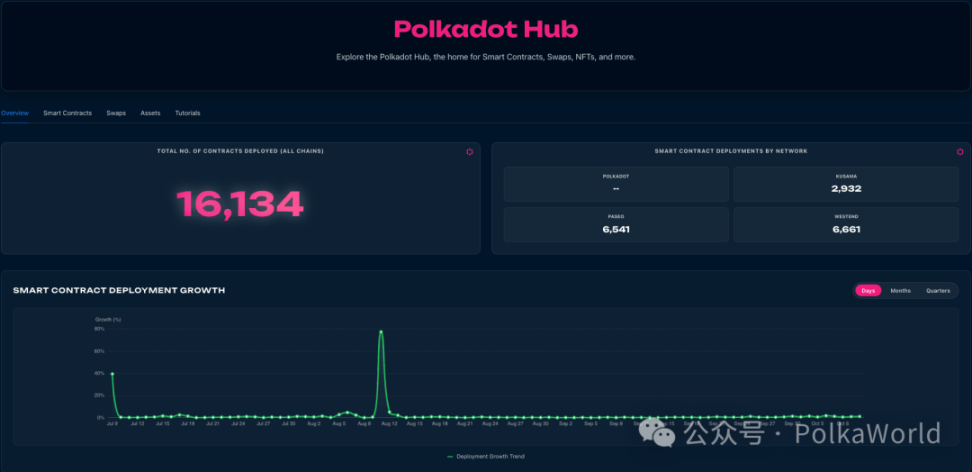Go to the Assets tab
This screenshot has width=972, height=472.
[151, 113]
